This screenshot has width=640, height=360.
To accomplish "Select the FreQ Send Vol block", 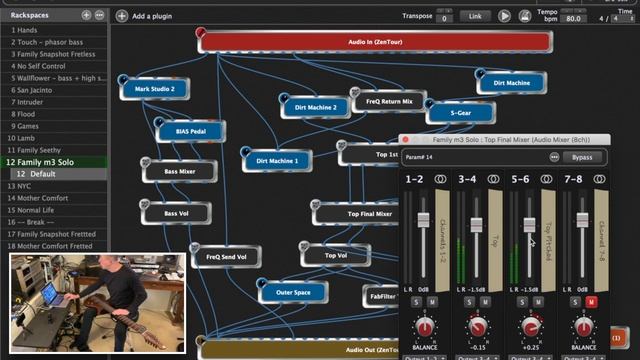I will (226, 257).
